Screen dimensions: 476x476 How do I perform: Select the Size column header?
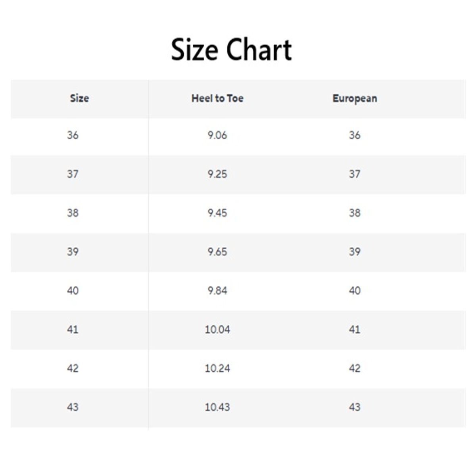point(79,98)
